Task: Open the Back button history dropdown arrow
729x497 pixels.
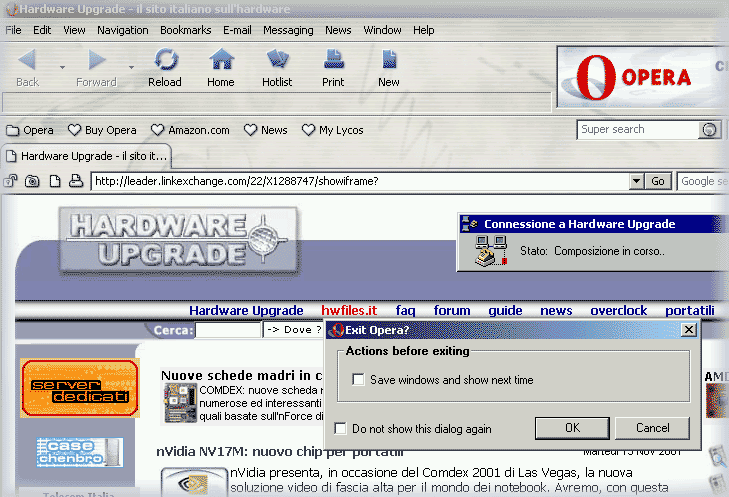Action: pos(62,68)
